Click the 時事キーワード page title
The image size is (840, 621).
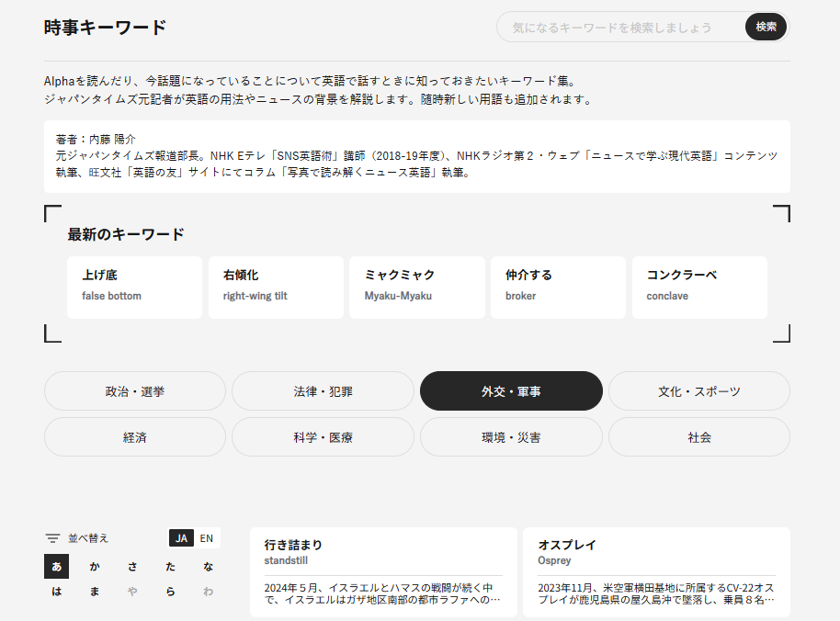105,28
